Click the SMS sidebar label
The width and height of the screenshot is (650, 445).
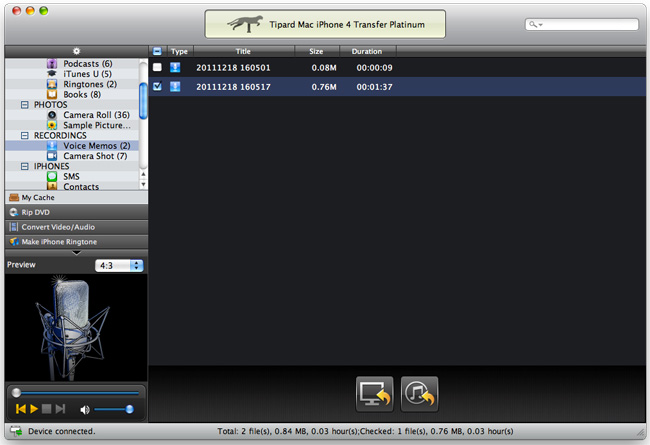pyautogui.click(x=71, y=177)
